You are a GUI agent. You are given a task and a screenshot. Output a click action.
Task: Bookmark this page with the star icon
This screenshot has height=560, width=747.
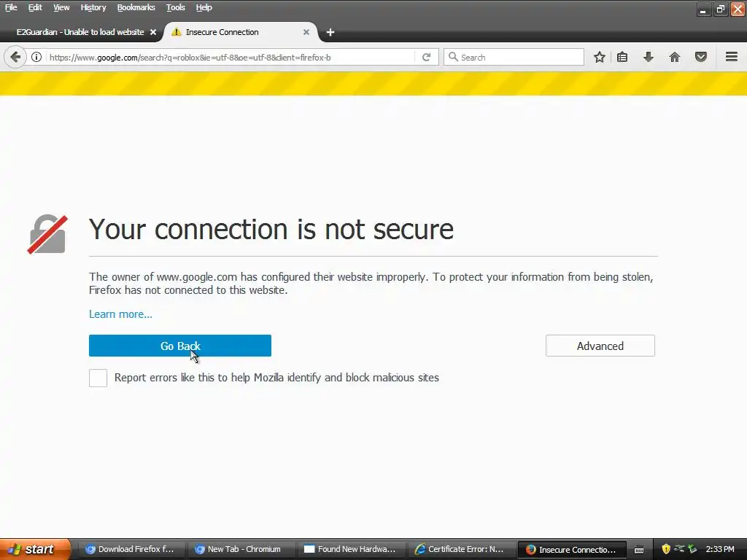pos(600,57)
